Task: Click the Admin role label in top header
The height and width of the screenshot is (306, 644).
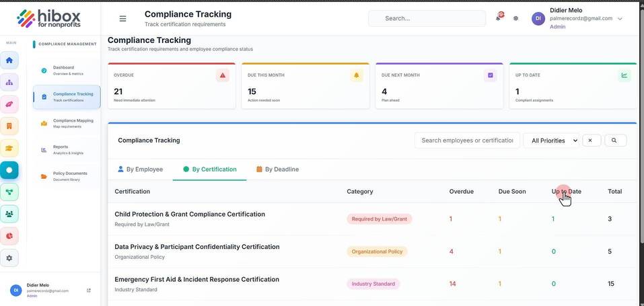Action: pos(557,27)
